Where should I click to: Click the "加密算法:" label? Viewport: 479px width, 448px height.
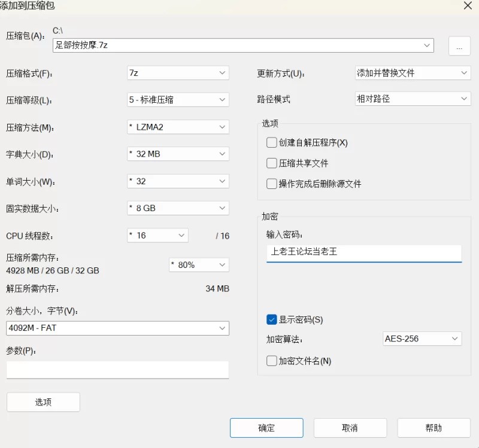coord(284,339)
